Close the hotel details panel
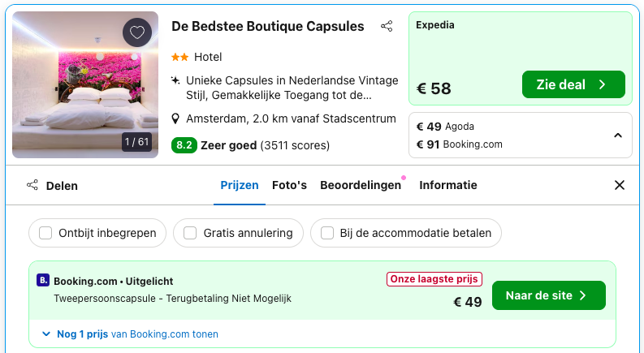Image resolution: width=644 pixels, height=353 pixels. pyautogui.click(x=620, y=185)
